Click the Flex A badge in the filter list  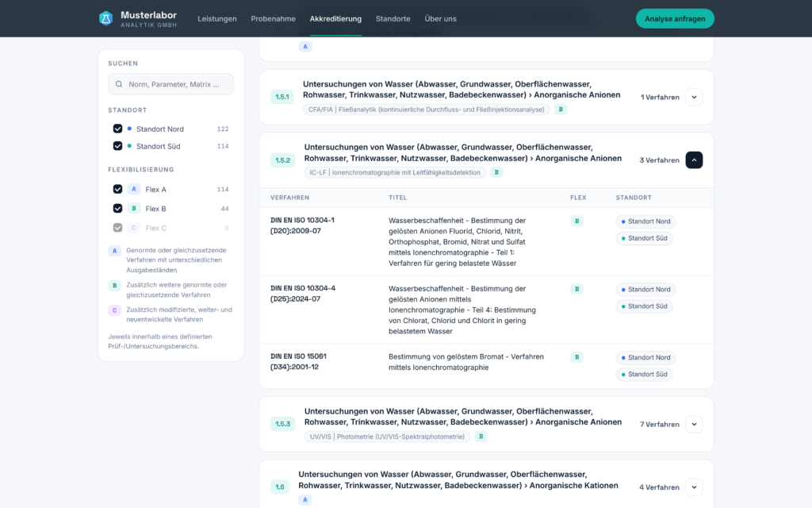tap(133, 189)
